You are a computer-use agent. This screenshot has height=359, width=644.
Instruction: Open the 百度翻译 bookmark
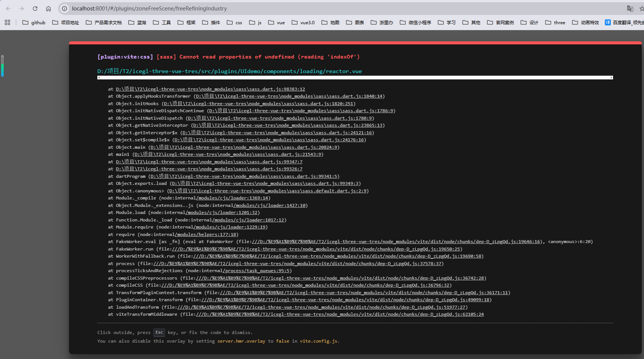(x=624, y=22)
